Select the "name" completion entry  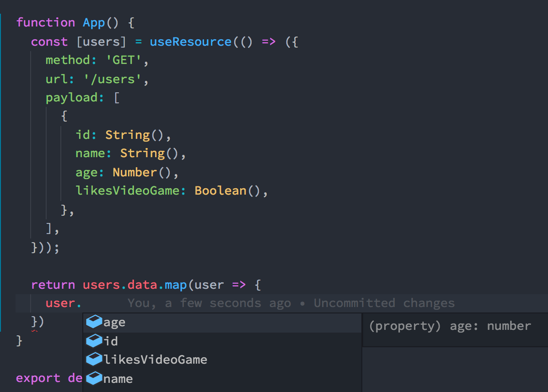pos(120,378)
